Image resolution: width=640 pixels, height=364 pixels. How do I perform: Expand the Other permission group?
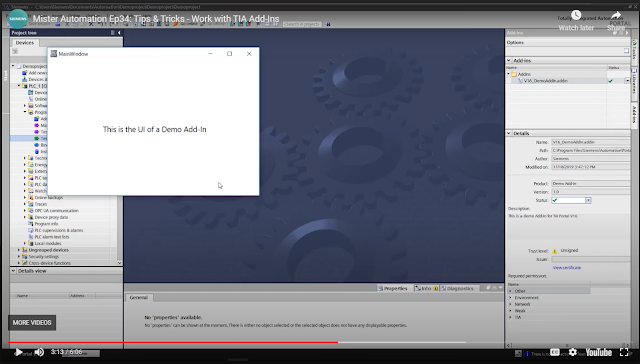click(510, 291)
